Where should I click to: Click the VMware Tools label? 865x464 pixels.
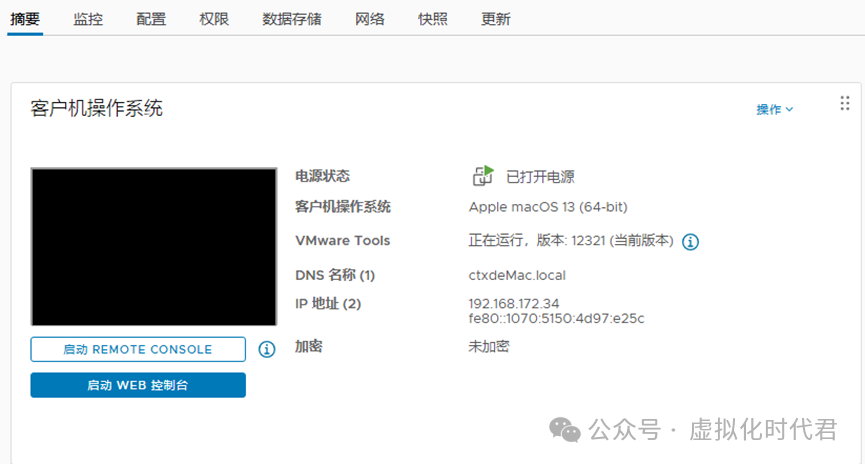click(343, 241)
